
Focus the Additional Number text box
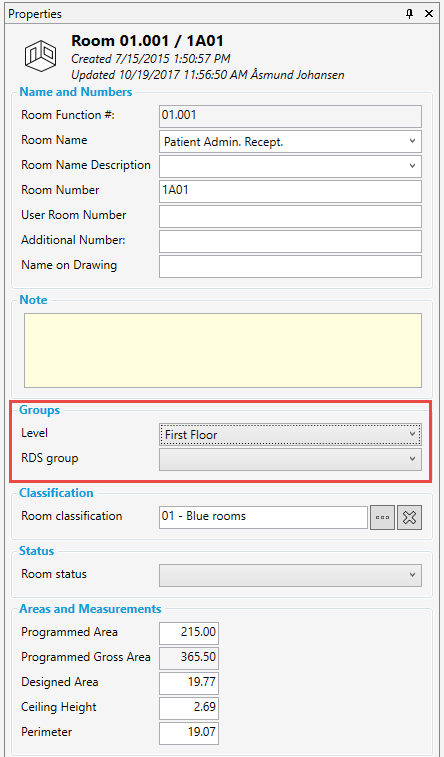290,241
